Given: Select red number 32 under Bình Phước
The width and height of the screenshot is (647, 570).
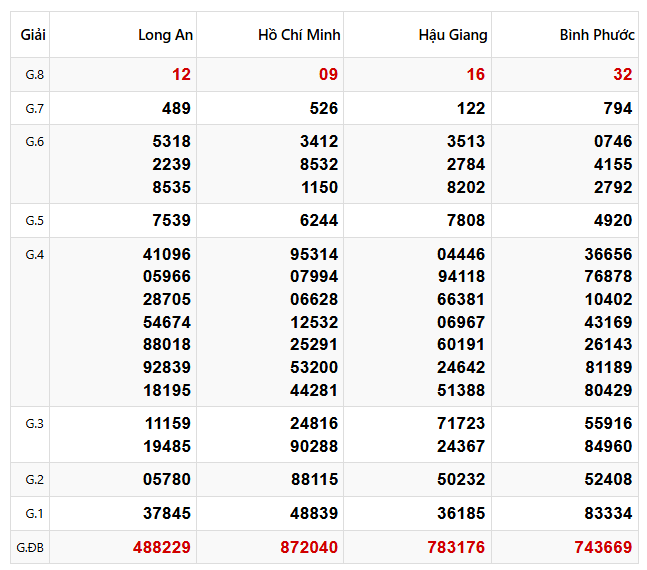Looking at the screenshot, I should point(623,75).
